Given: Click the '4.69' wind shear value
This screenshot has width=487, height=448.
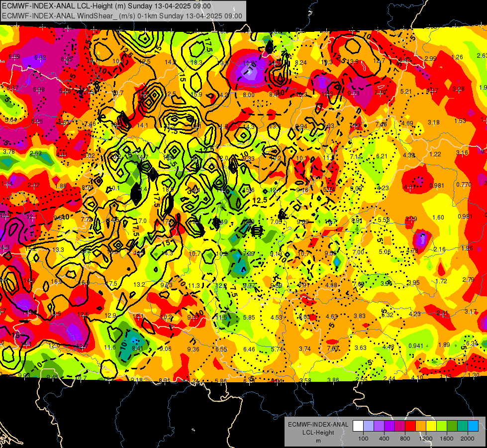Looking at the screenshot, I should click(x=407, y=123).
